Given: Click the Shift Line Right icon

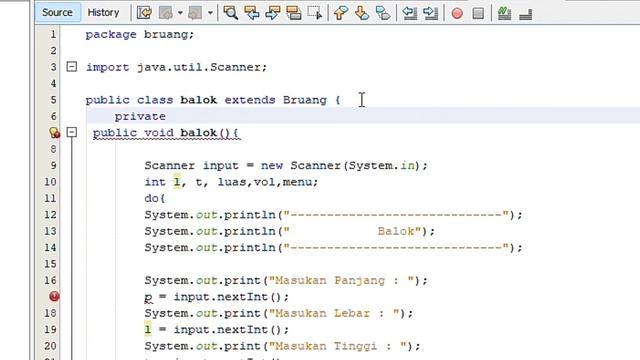Looking at the screenshot, I should (430, 13).
